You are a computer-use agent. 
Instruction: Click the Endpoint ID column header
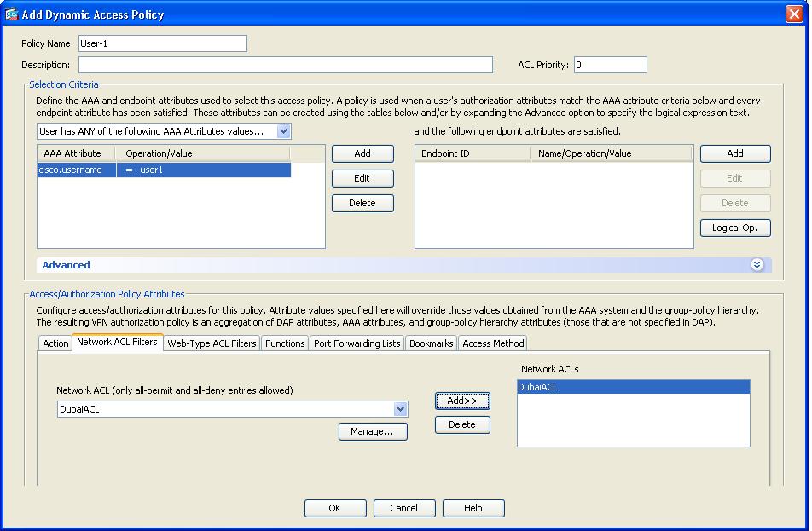click(473, 153)
